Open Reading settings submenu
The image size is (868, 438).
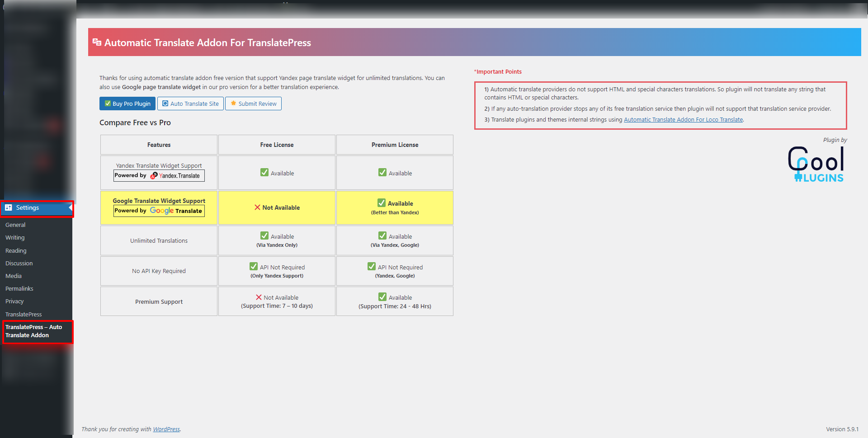click(16, 250)
